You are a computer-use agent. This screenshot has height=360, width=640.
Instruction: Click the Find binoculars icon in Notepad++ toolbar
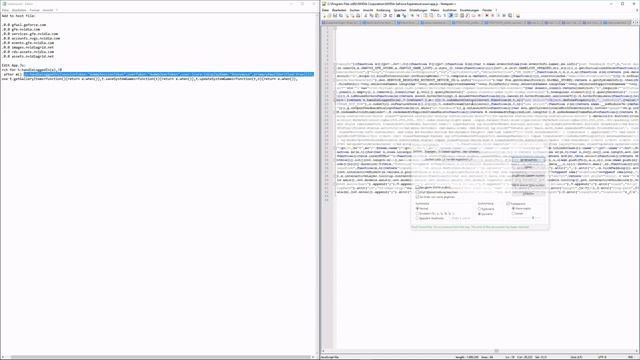click(398, 16)
